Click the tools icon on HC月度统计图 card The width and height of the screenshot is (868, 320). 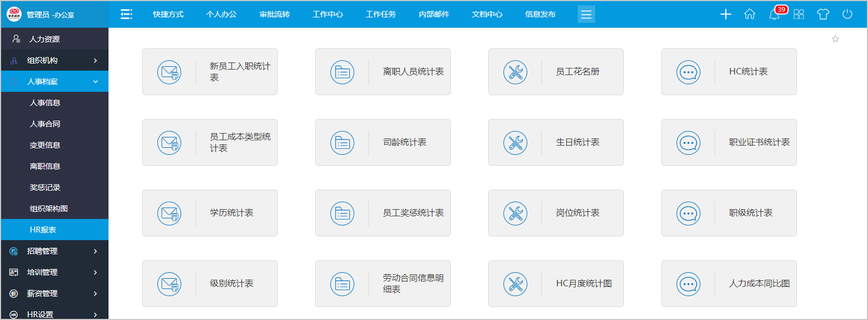515,284
